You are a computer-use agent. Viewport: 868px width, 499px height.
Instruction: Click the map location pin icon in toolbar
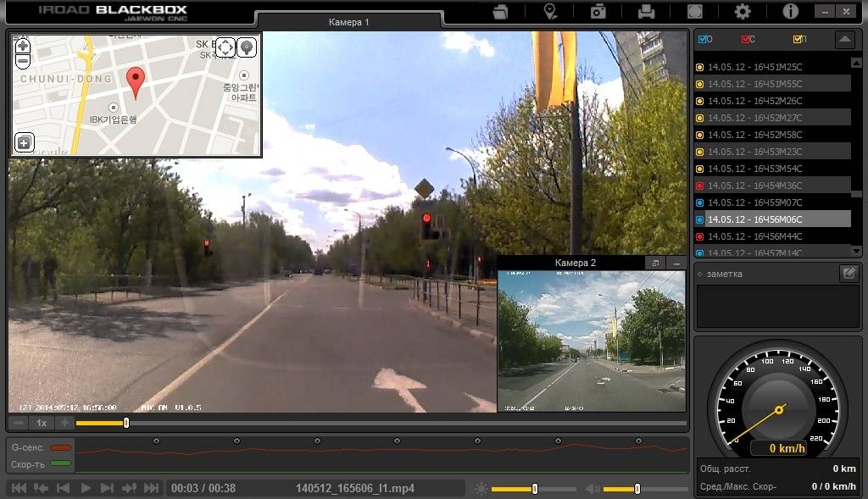point(549,12)
